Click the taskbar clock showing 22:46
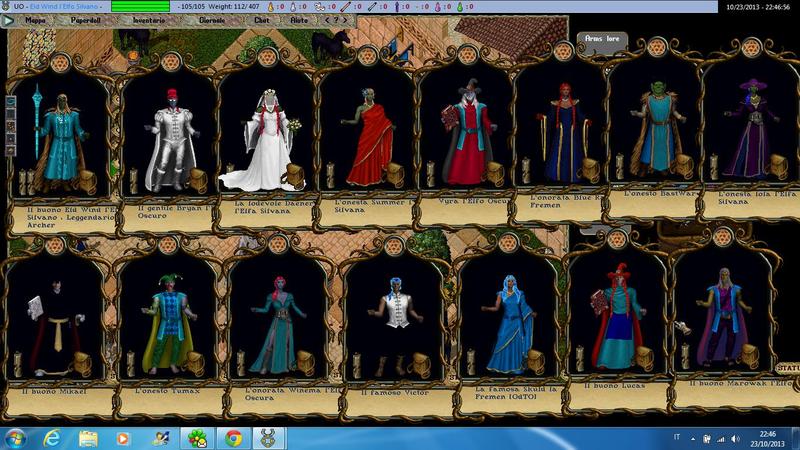The width and height of the screenshot is (800, 450). [768, 439]
